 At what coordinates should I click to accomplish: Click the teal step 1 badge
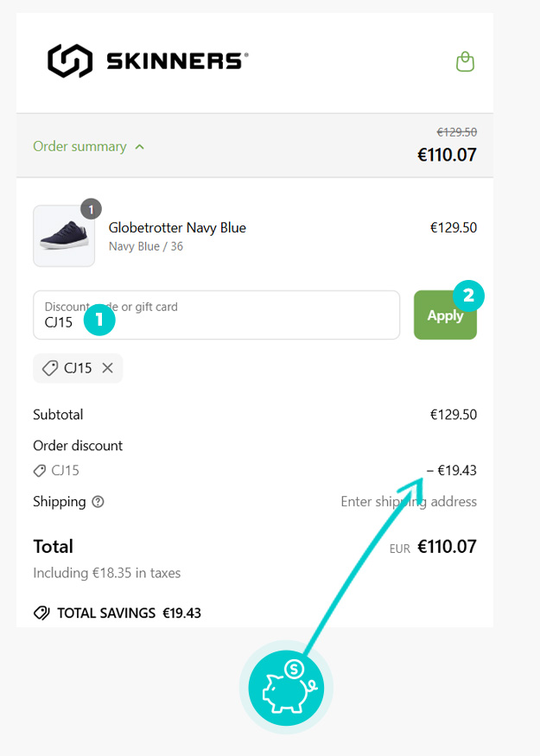tap(99, 320)
